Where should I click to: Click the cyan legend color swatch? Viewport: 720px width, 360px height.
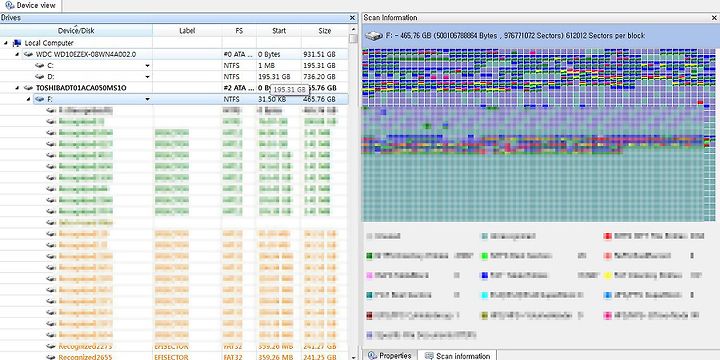pos(485,295)
